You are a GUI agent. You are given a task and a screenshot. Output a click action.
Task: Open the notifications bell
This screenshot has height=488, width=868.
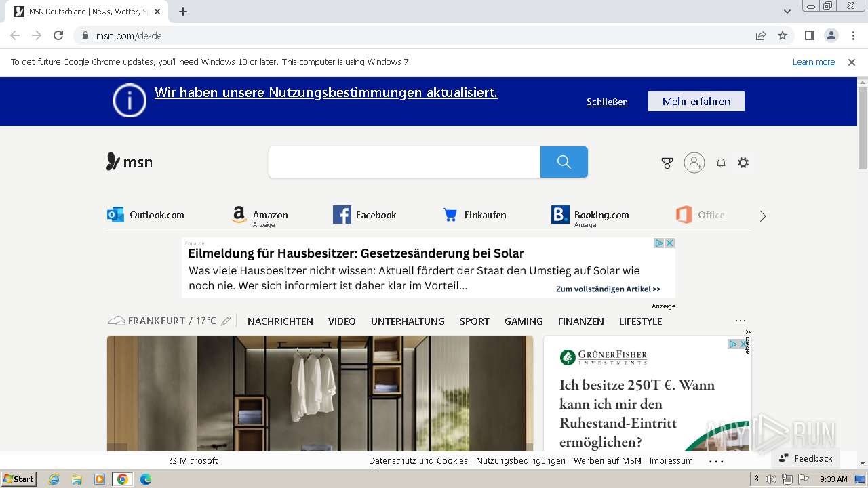[721, 163]
